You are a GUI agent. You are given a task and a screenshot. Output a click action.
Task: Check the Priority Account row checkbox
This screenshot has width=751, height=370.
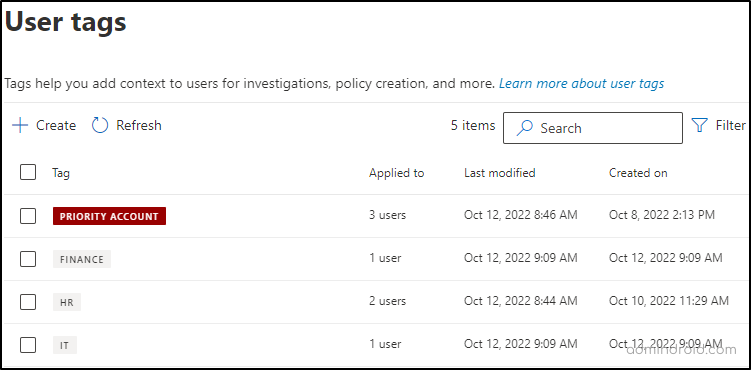coord(28,216)
